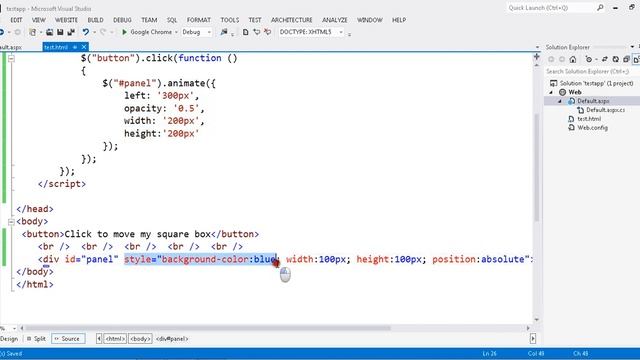Switch to Split view
Image resolution: width=640 pixels, height=360 pixels.
(x=36, y=339)
